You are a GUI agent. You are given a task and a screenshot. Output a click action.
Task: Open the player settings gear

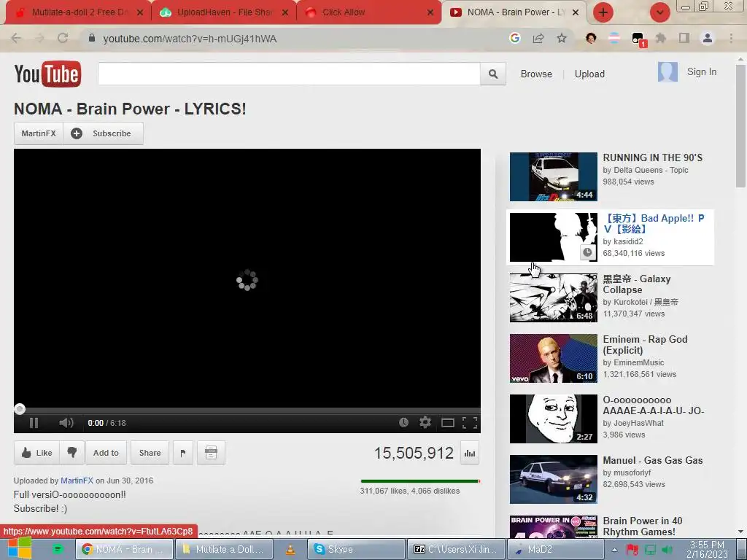click(x=425, y=422)
